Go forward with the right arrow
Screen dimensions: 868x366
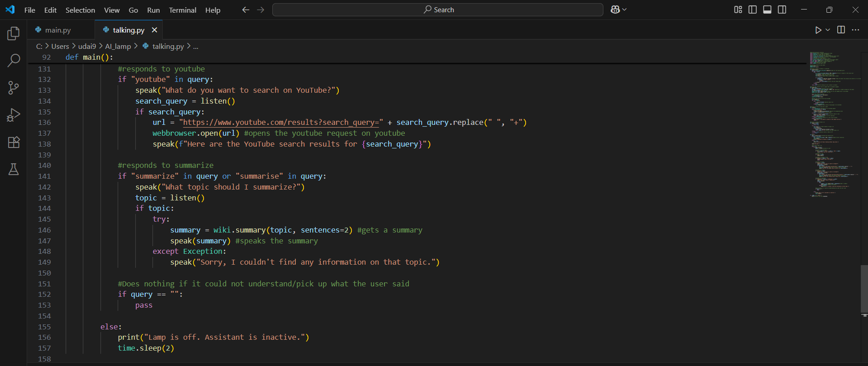point(261,10)
